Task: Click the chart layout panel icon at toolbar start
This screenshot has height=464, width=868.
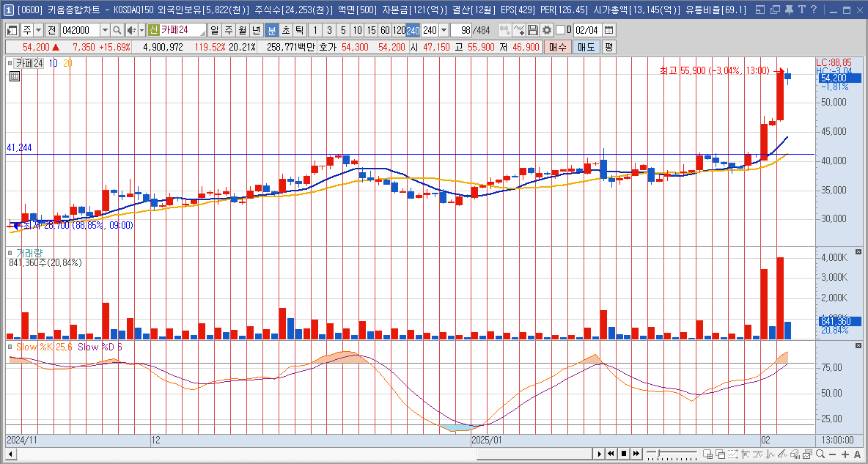Action: tap(12, 31)
